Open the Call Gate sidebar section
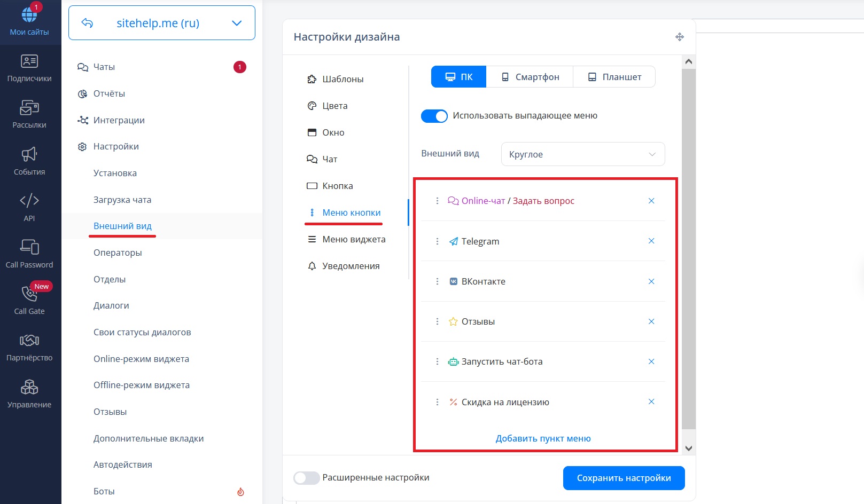864x504 pixels. pos(29,300)
